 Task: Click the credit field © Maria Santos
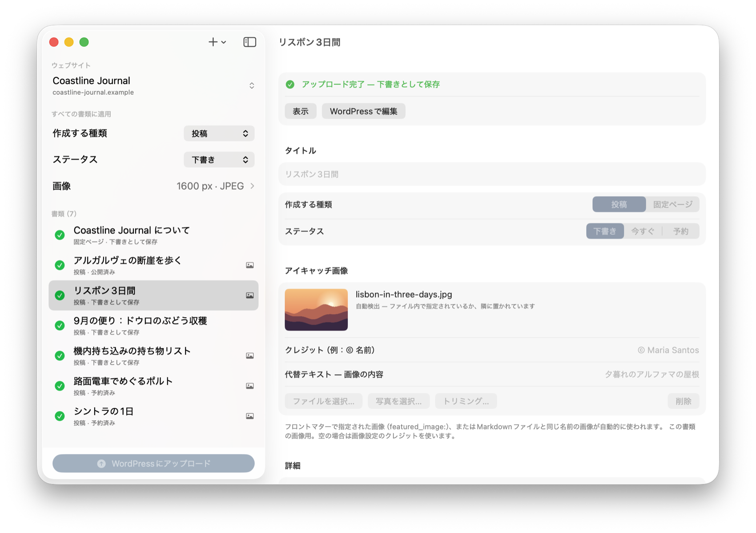coord(668,350)
